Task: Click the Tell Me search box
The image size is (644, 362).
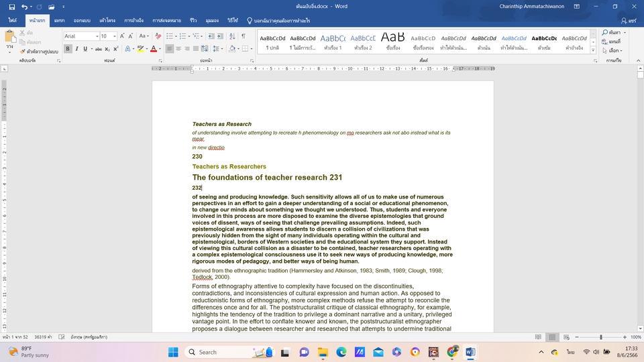Action: point(278,21)
